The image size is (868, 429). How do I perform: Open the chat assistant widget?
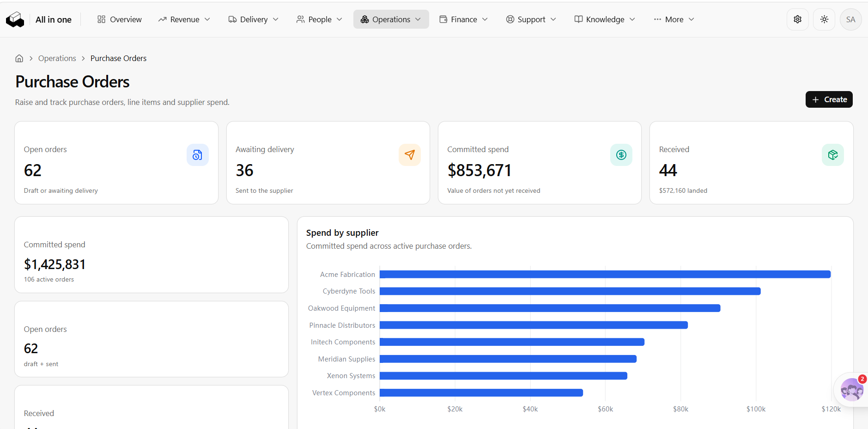click(x=851, y=390)
